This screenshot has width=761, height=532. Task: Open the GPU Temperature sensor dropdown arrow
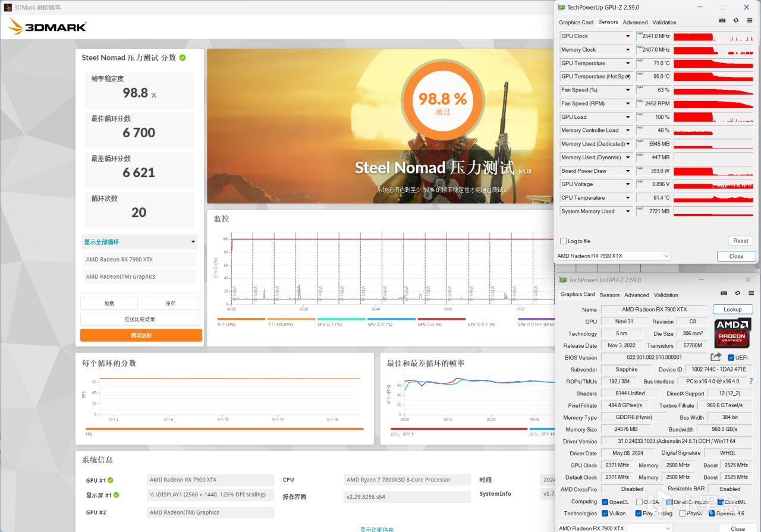(x=627, y=63)
